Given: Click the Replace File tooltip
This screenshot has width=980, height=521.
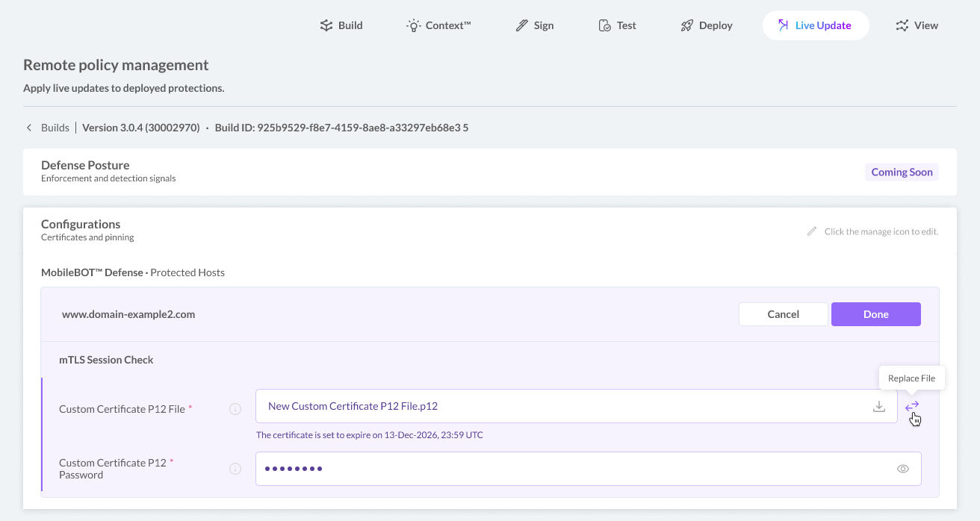Looking at the screenshot, I should (x=911, y=378).
